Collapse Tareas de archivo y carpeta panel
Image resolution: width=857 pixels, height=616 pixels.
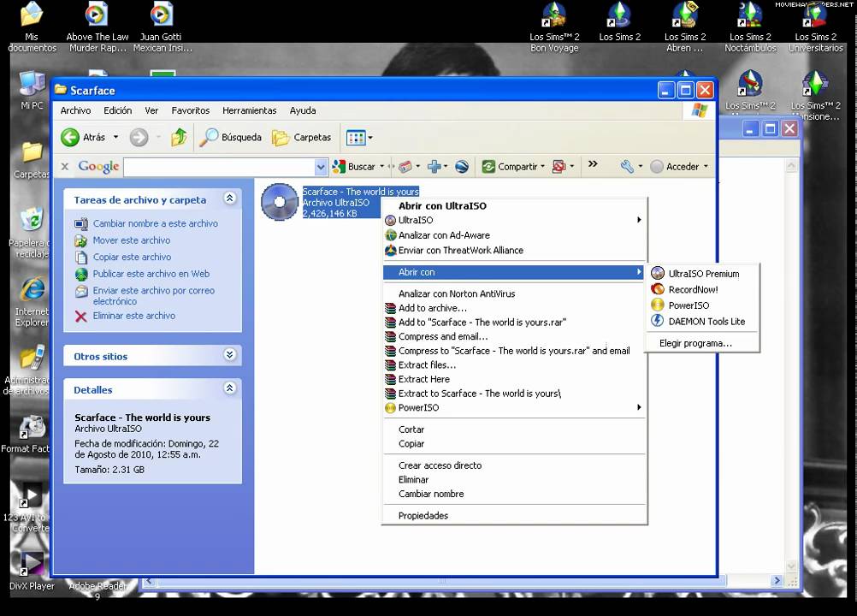(x=230, y=198)
